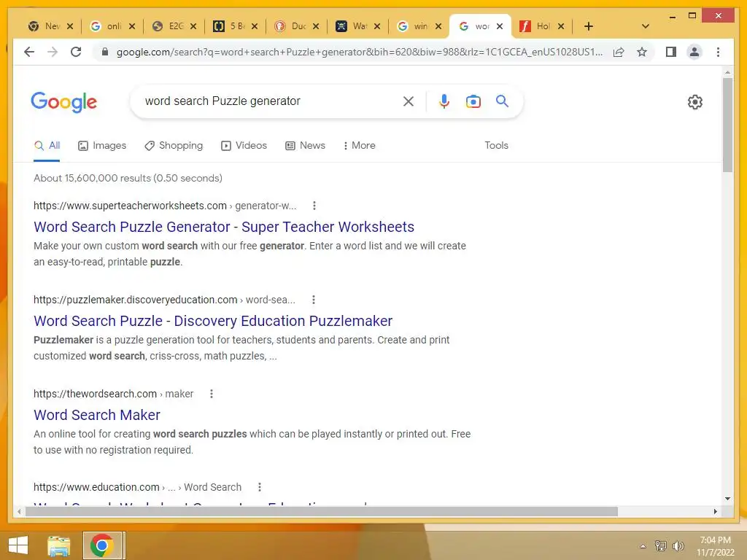This screenshot has height=560, width=747.
Task: Click the browser forward arrow
Action: (x=53, y=52)
